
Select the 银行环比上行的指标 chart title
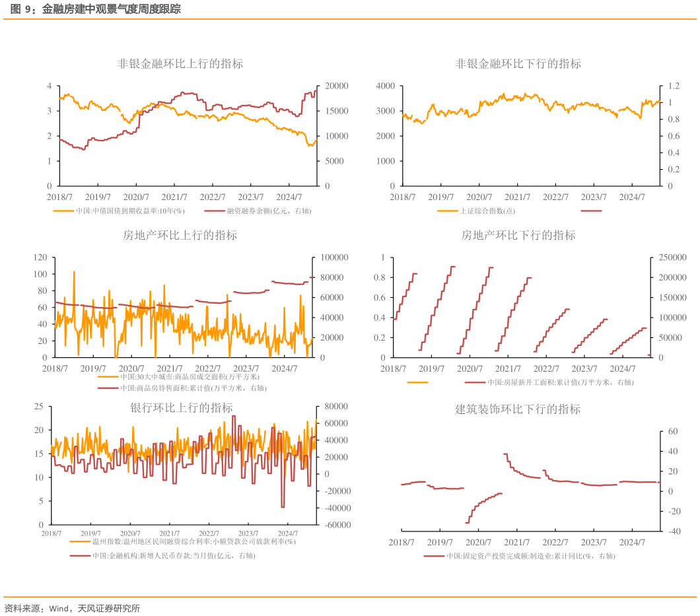coord(180,408)
